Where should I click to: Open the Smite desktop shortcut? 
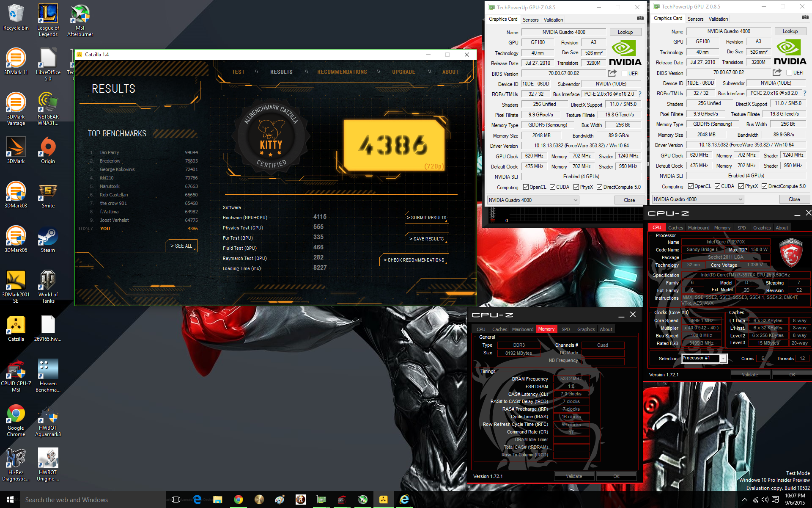coord(48,195)
